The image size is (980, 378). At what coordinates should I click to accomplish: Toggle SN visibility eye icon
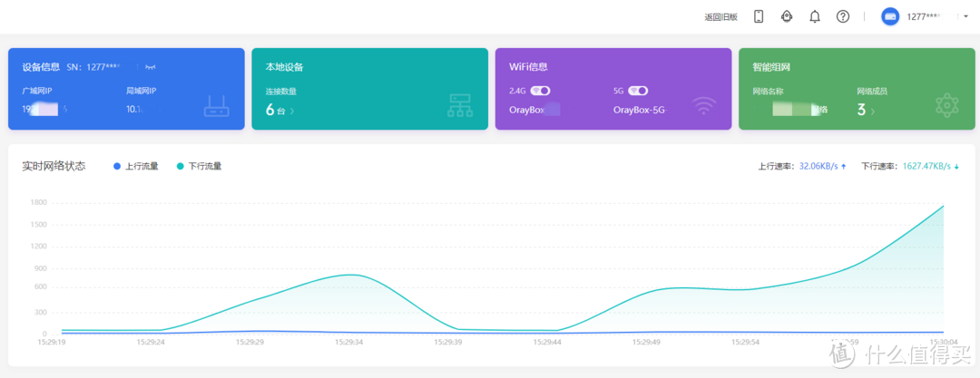(x=151, y=67)
